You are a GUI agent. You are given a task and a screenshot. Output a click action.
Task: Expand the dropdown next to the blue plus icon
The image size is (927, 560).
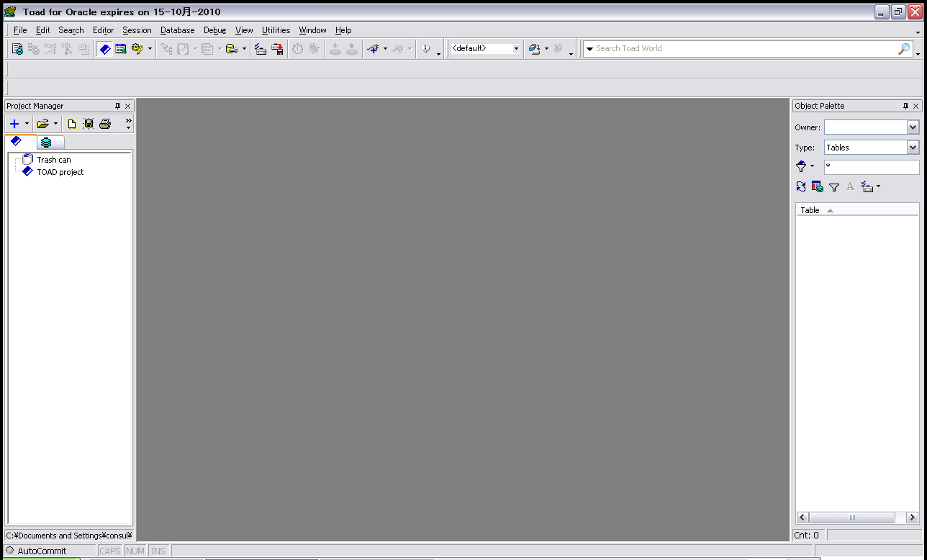tap(27, 124)
